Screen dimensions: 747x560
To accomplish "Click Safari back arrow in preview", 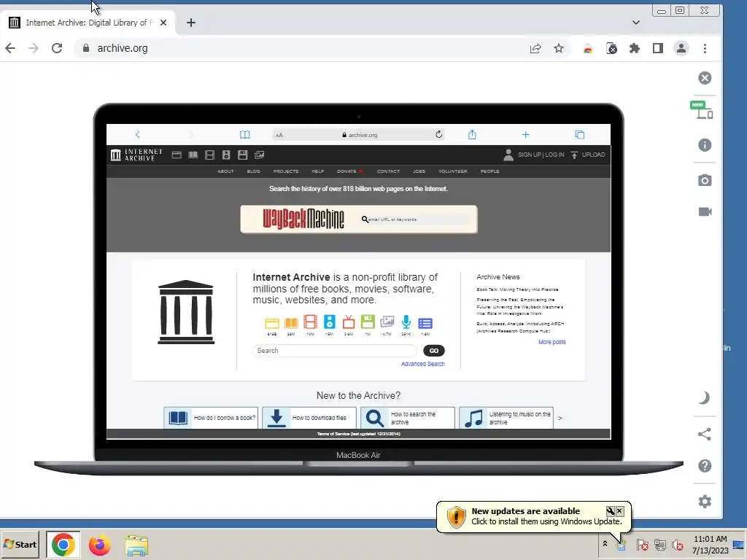I will pos(137,135).
